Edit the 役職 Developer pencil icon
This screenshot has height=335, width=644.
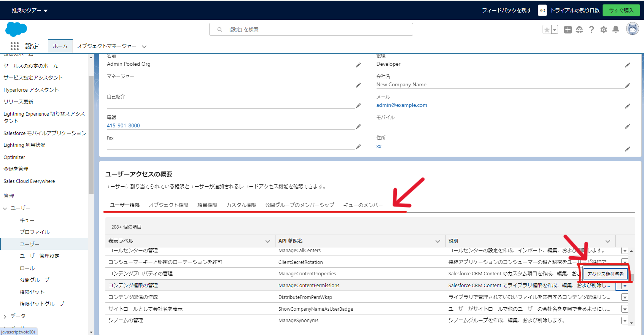[628, 65]
